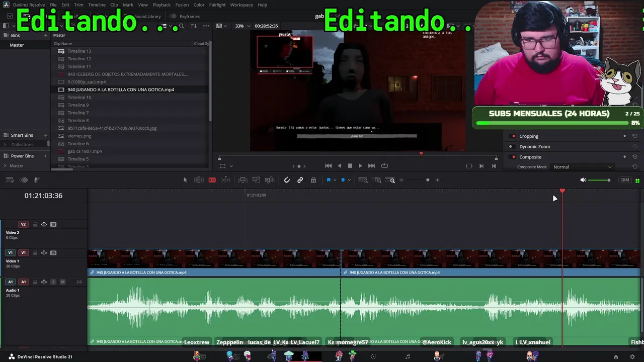The height and width of the screenshot is (362, 644).
Task: Reset the Cropping settings
Action: tap(635, 136)
